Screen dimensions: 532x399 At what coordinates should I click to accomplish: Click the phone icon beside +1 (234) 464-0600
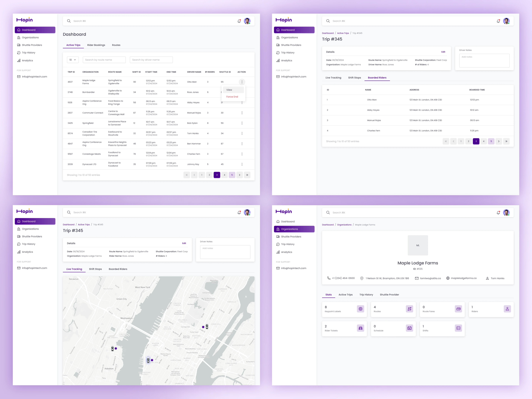pos(329,278)
